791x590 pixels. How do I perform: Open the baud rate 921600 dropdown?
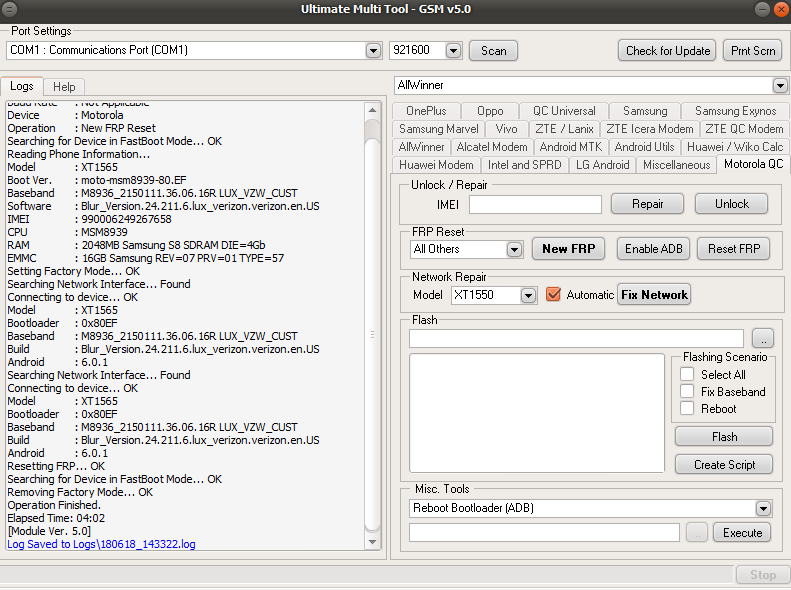[453, 50]
